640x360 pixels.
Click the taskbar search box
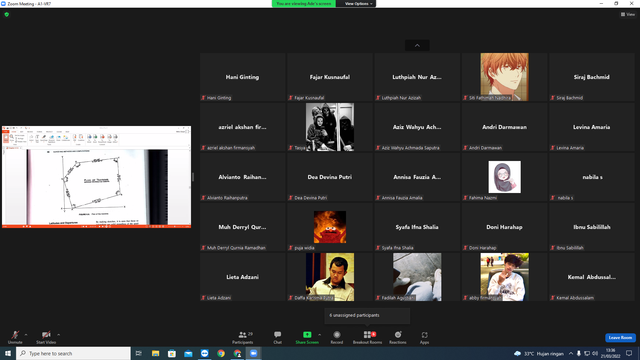(x=73, y=353)
